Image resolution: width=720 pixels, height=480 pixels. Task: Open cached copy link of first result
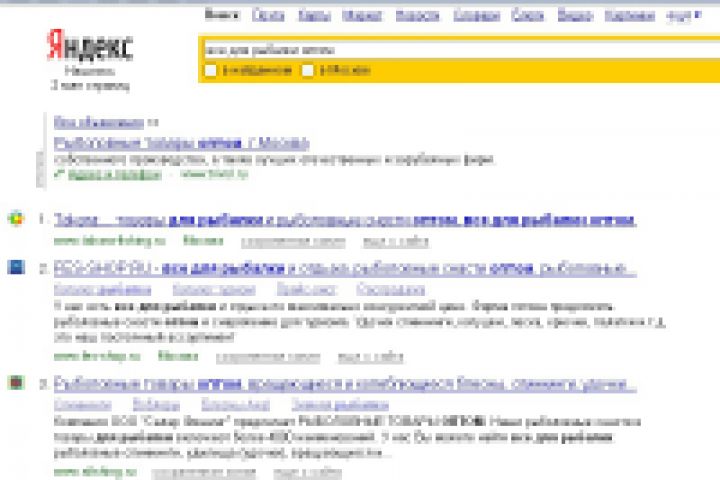(293, 242)
